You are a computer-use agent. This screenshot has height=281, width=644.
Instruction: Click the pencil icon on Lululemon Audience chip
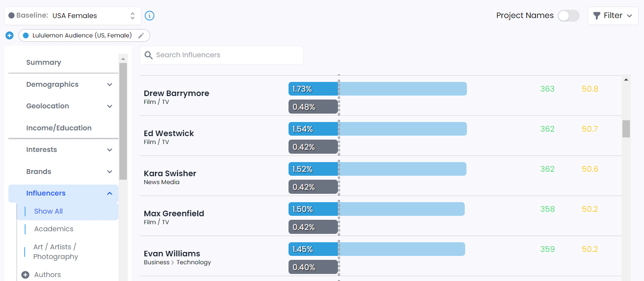(141, 35)
